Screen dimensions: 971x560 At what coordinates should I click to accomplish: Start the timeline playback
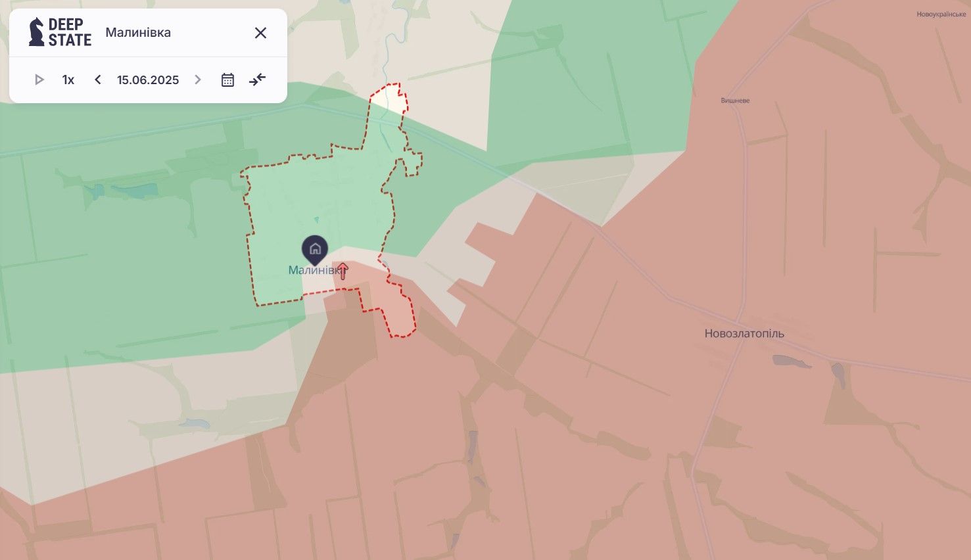click(39, 80)
